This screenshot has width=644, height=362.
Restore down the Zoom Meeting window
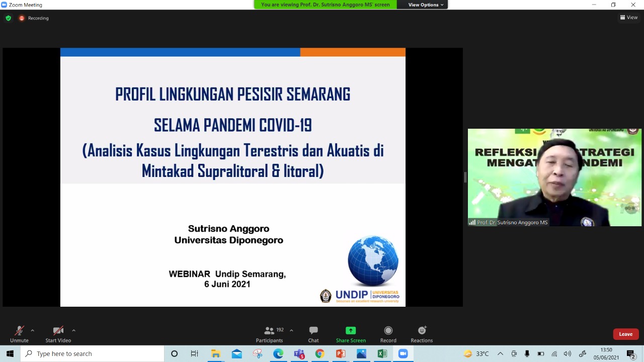pos(613,5)
